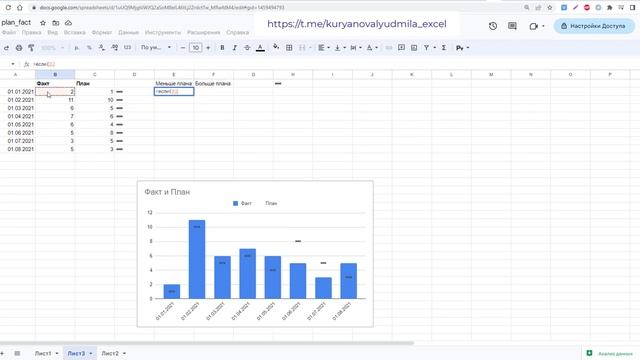Click the Настройки Доступа share button
Viewport: 640px width, 360px height.
click(x=594, y=26)
